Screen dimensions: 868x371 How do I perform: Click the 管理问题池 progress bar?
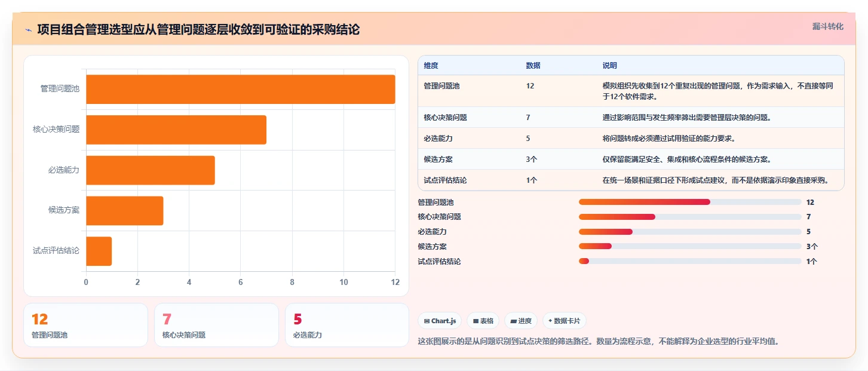tap(690, 202)
